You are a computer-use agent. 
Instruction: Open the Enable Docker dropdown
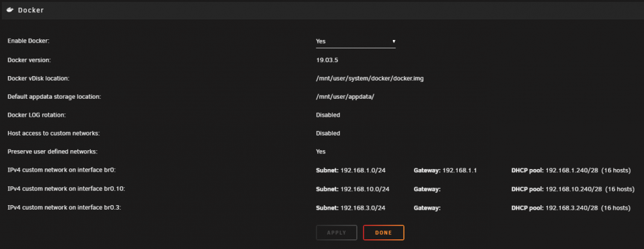(x=355, y=41)
